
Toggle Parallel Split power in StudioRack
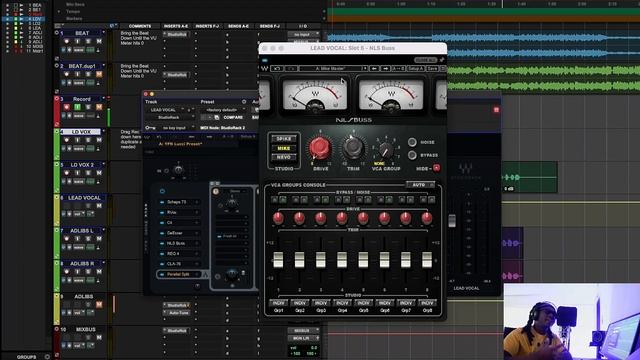[162, 275]
